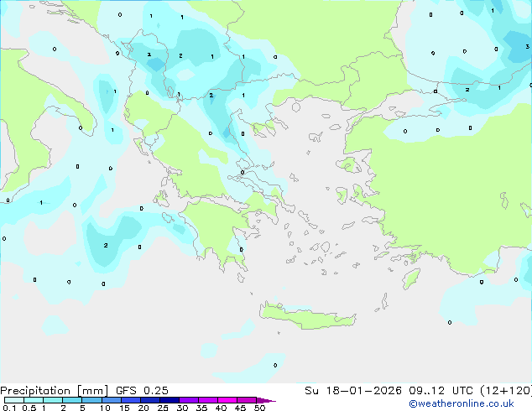Click the legend value label '50'

coord(259,408)
